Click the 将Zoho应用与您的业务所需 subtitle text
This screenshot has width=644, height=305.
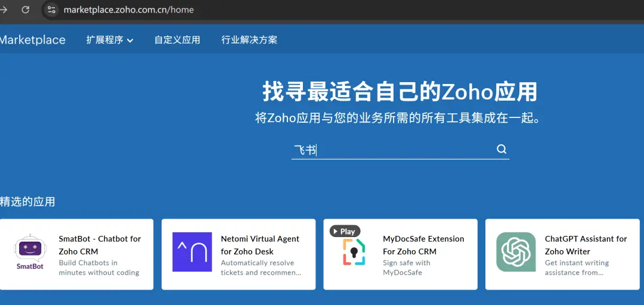tap(397, 119)
